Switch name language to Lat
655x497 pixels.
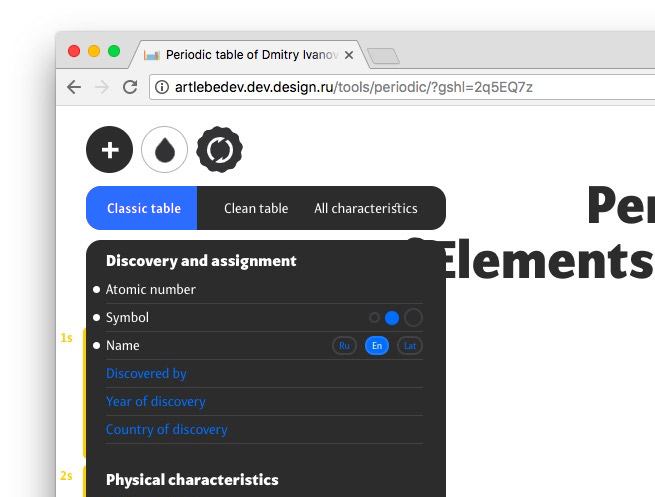(x=409, y=346)
